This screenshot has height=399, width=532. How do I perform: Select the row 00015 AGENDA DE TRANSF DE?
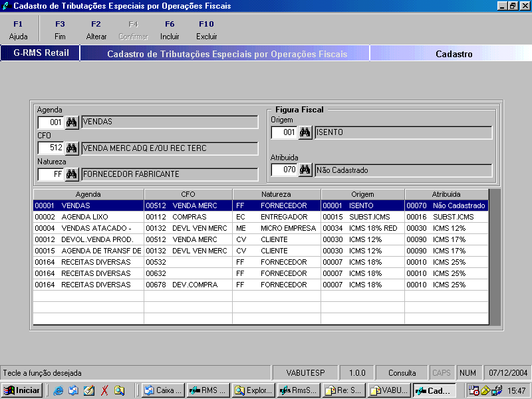[x=261, y=251]
